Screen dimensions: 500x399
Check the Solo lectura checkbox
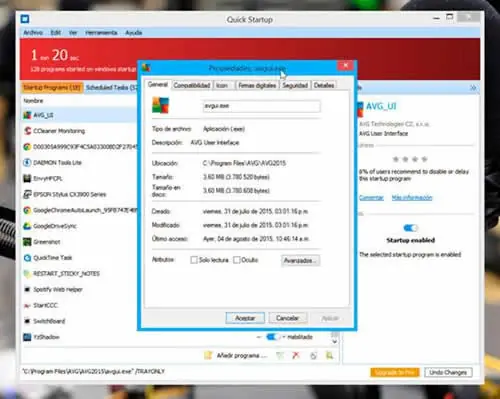point(194,260)
